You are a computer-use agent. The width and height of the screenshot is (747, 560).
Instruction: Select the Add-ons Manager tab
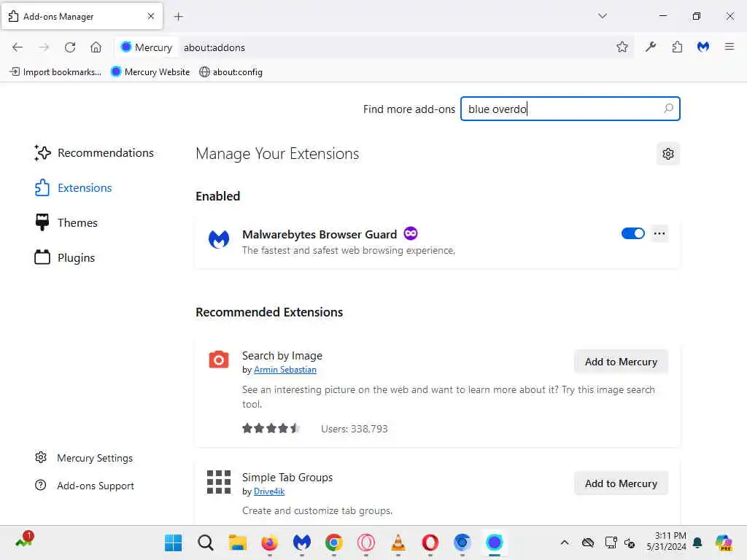(82, 16)
